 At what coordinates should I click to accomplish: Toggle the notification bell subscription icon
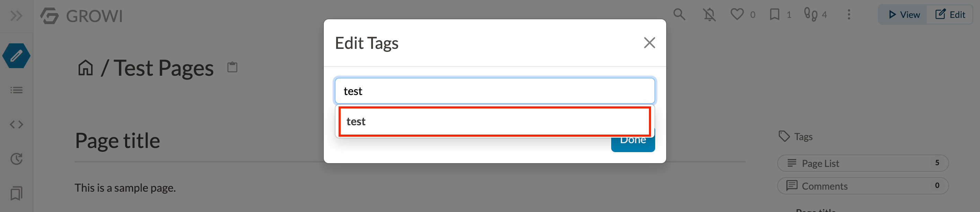point(709,15)
